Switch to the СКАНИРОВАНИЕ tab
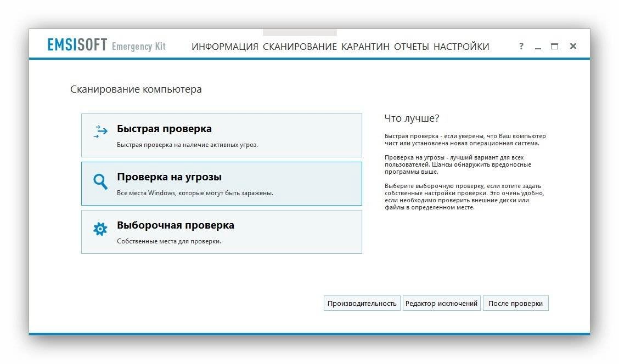The height and width of the screenshot is (364, 619). (x=300, y=47)
